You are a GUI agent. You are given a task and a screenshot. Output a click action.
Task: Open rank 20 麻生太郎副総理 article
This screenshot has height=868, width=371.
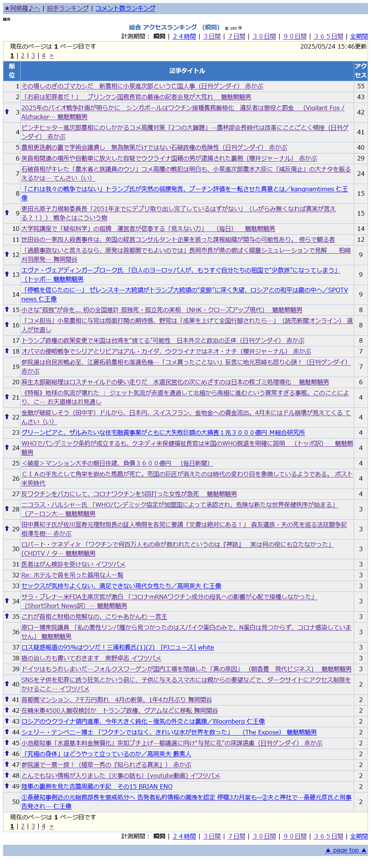[x=175, y=382]
